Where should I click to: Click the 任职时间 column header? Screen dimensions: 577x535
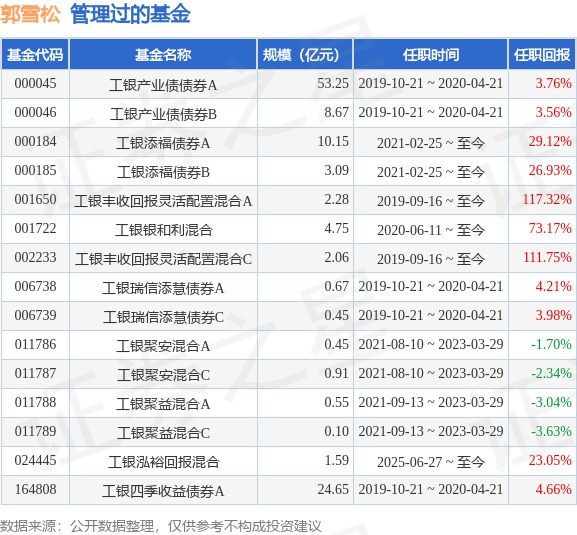pos(431,55)
